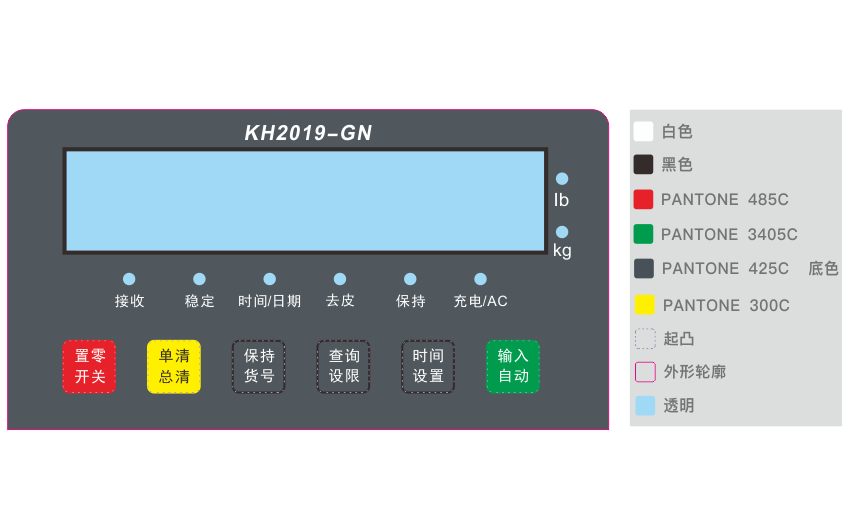Click the lb unit indicator light
The width and height of the screenshot is (847, 525).
[562, 179]
